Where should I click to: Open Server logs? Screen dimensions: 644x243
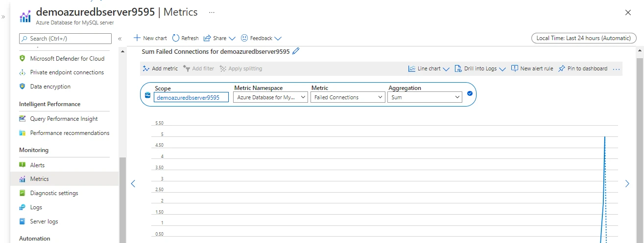tap(44, 221)
